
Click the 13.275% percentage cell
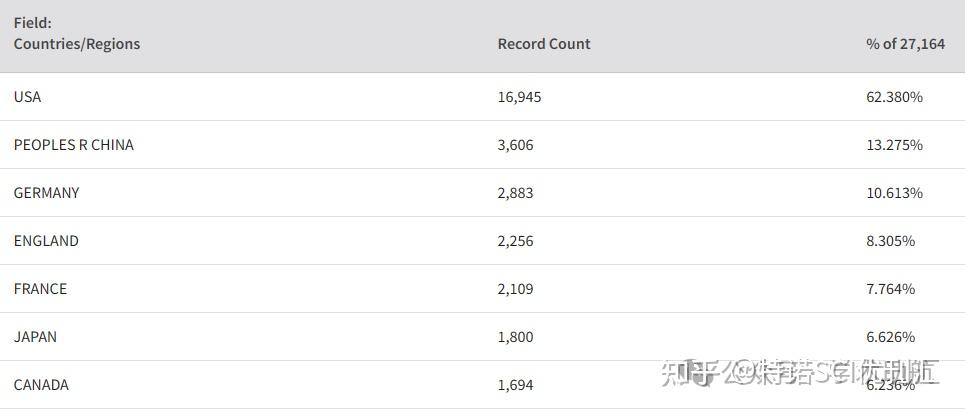click(x=894, y=145)
